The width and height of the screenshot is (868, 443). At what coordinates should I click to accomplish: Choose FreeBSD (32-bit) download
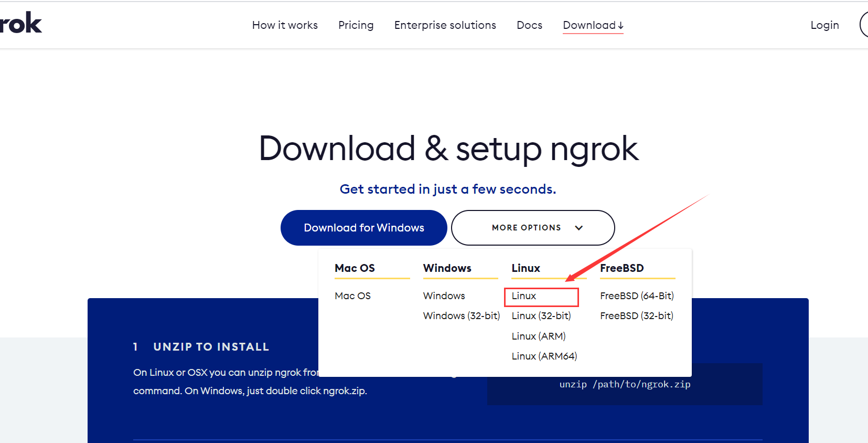[x=637, y=316]
